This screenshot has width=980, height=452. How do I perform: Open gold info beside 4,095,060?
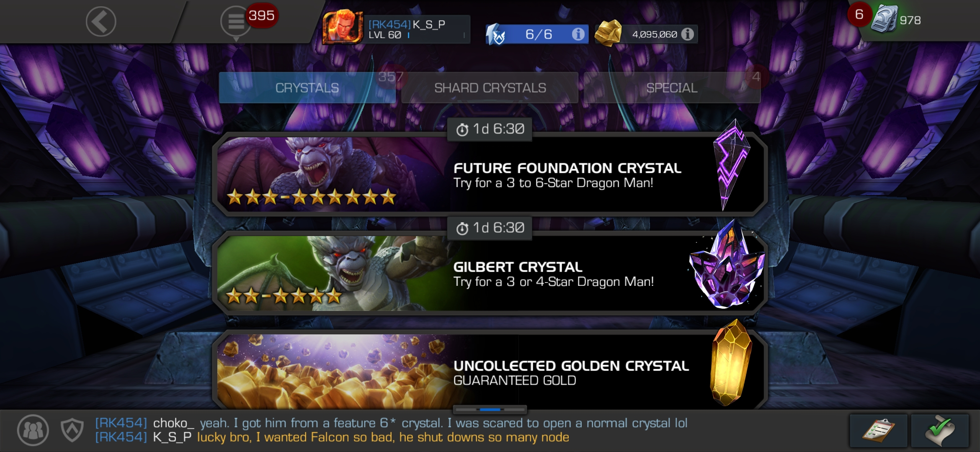coord(687,34)
